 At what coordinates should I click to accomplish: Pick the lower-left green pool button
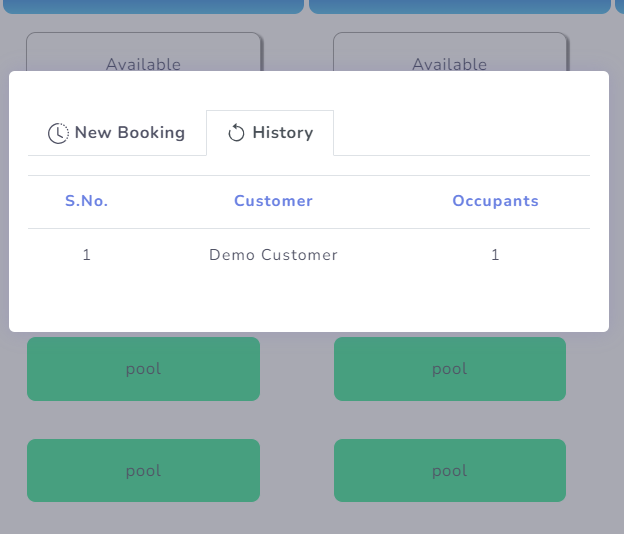click(x=143, y=471)
